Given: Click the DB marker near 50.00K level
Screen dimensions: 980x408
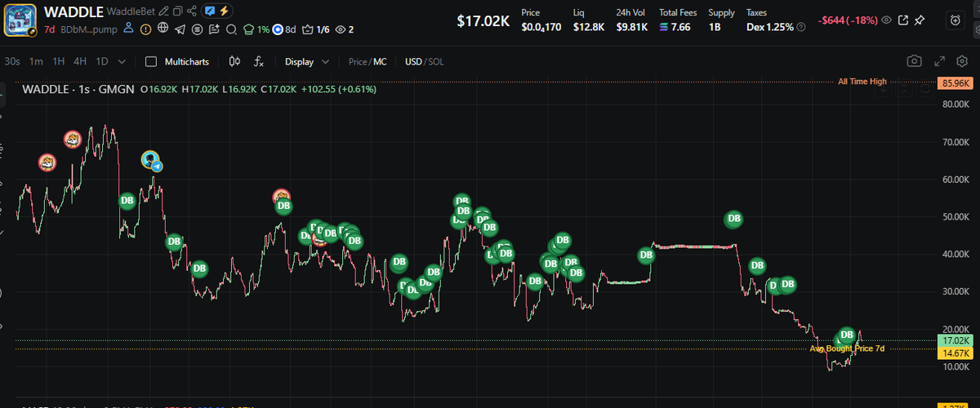Looking at the screenshot, I should (734, 219).
